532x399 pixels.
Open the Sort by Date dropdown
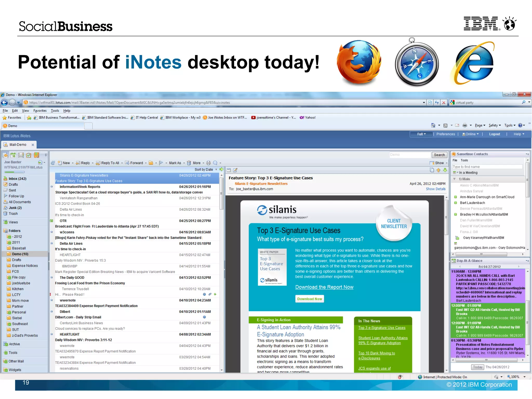pyautogui.click(x=206, y=169)
